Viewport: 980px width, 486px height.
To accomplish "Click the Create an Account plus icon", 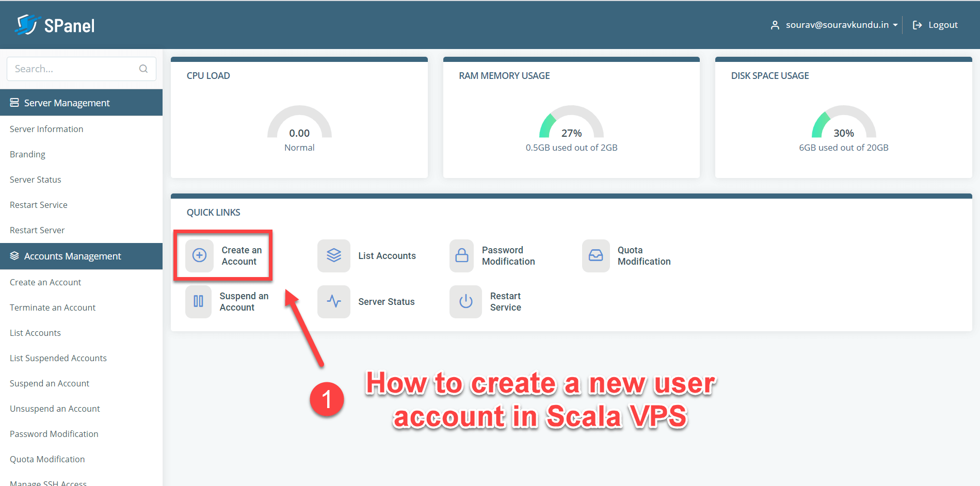I will [199, 255].
